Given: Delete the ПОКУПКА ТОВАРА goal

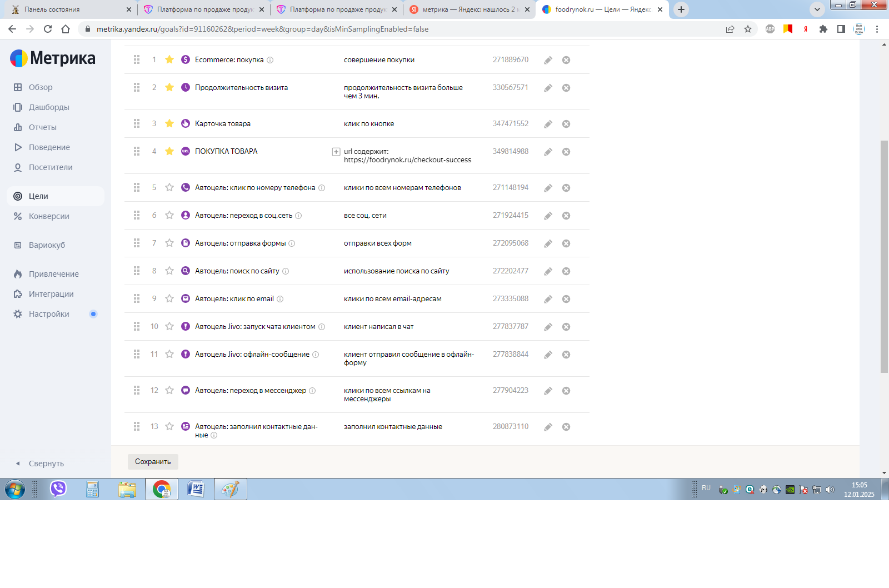Looking at the screenshot, I should pos(566,152).
